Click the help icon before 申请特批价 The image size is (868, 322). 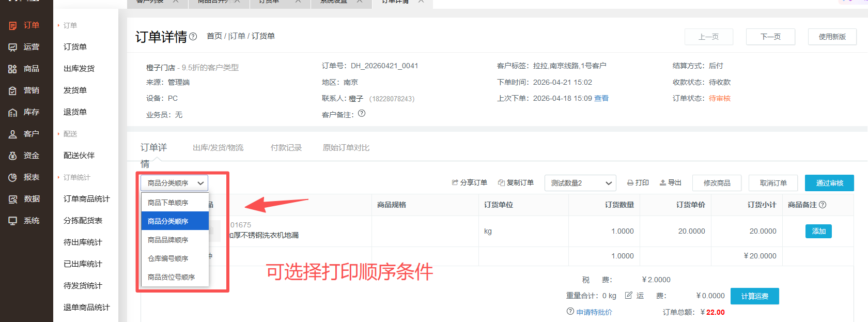click(570, 312)
